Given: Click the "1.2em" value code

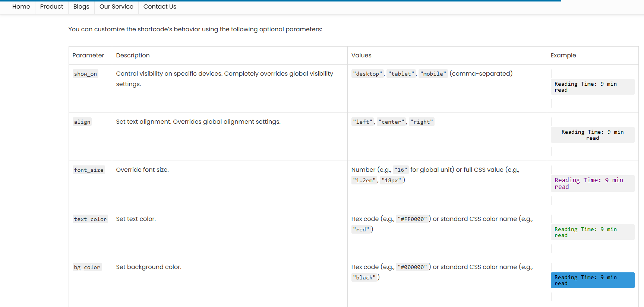Looking at the screenshot, I should pos(364,180).
